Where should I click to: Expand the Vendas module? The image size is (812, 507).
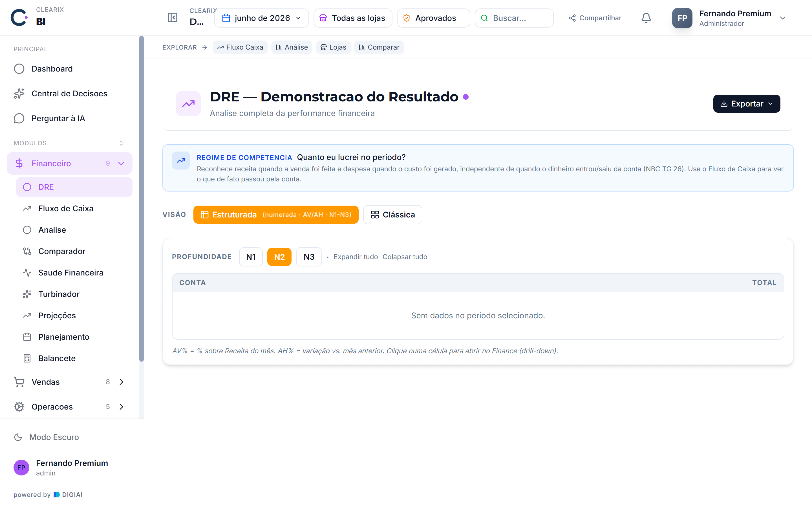[69, 382]
